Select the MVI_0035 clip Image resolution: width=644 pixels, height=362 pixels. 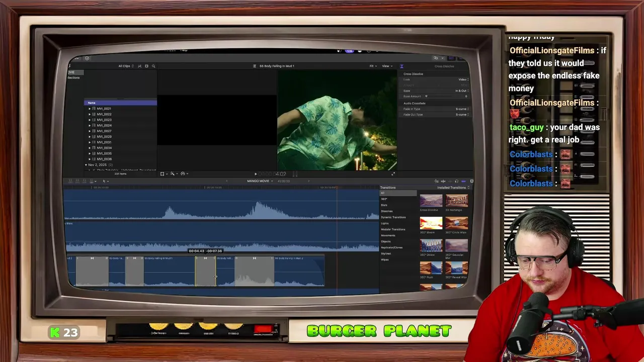[104, 153]
